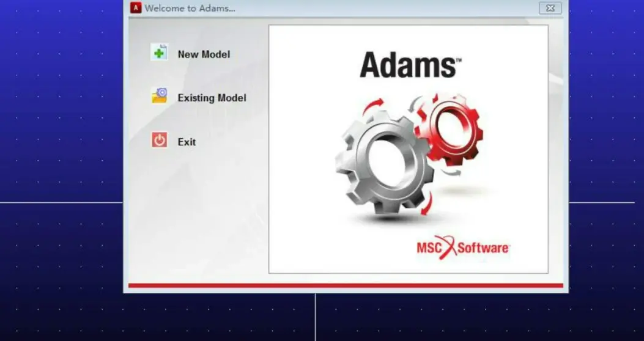Click the Adams gears splash image
The height and width of the screenshot is (341, 644).
coord(409,149)
